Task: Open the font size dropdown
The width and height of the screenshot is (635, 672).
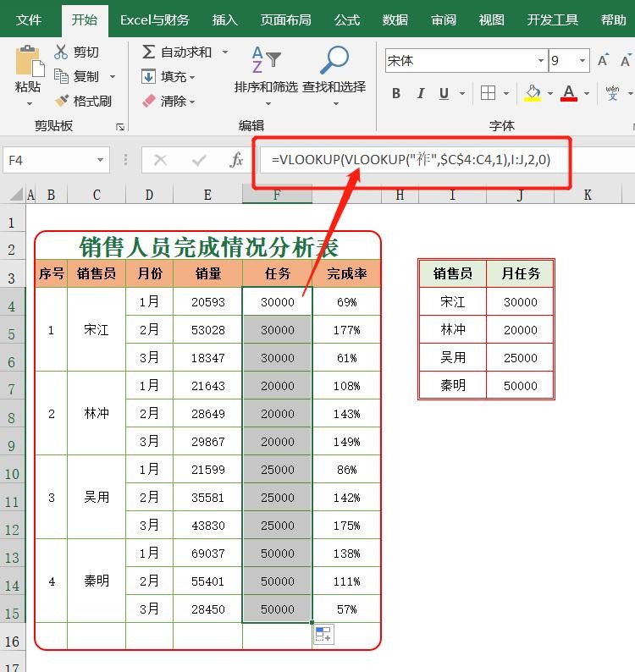Action: [x=583, y=61]
